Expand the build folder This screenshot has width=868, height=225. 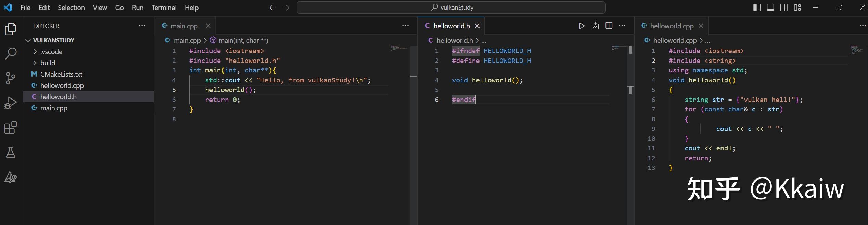tap(48, 63)
